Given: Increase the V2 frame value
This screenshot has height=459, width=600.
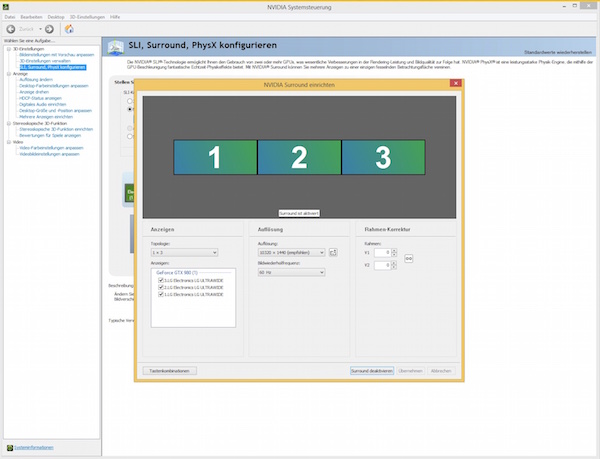Looking at the screenshot, I should click(394, 263).
